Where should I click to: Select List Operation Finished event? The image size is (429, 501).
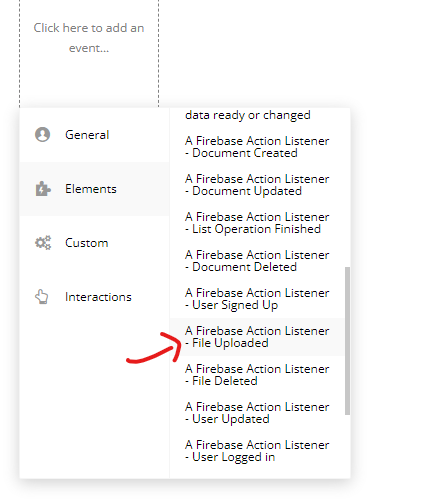pos(257,223)
